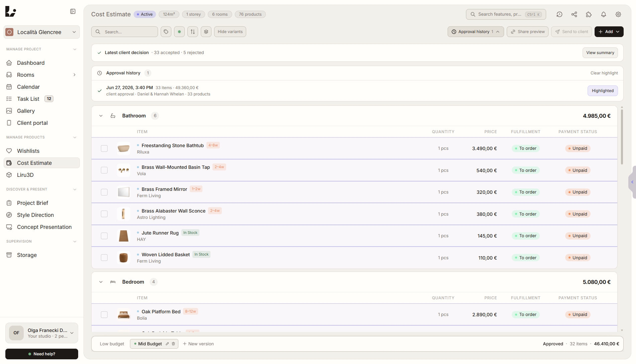Screen dimensions: 636x364
Task: Select Woven Lidded Basket checkbox
Action: [x=104, y=258]
